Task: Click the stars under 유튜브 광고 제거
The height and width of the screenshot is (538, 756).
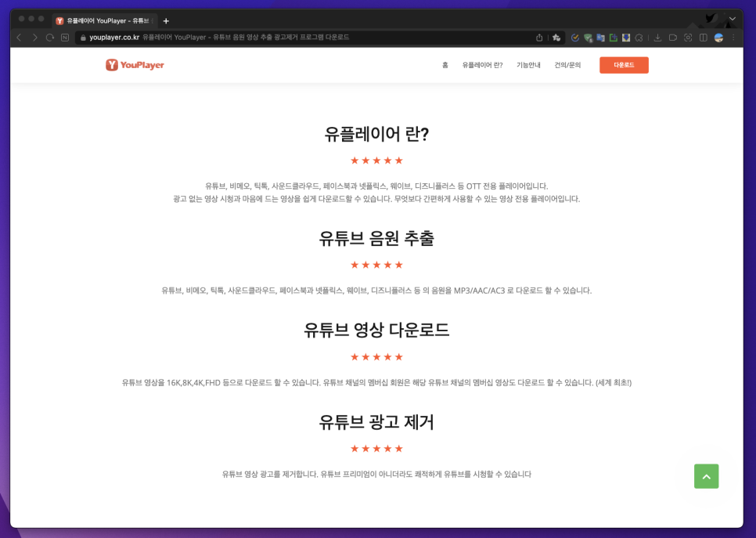Action: 376,449
